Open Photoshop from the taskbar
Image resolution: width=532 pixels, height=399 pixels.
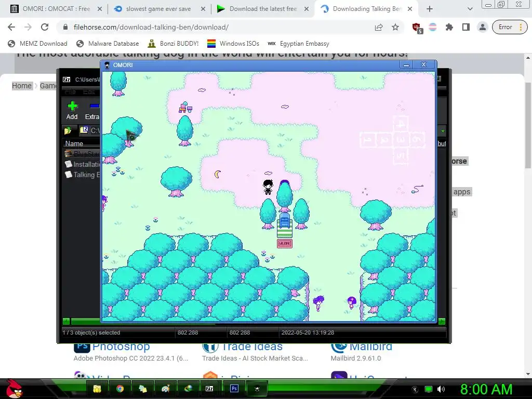pyautogui.click(x=234, y=389)
